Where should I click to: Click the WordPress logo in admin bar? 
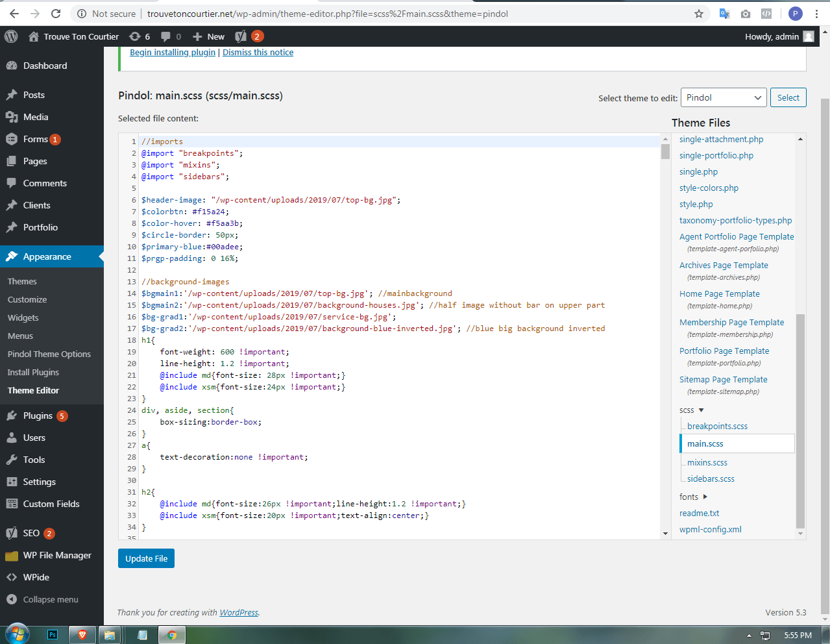(11, 36)
